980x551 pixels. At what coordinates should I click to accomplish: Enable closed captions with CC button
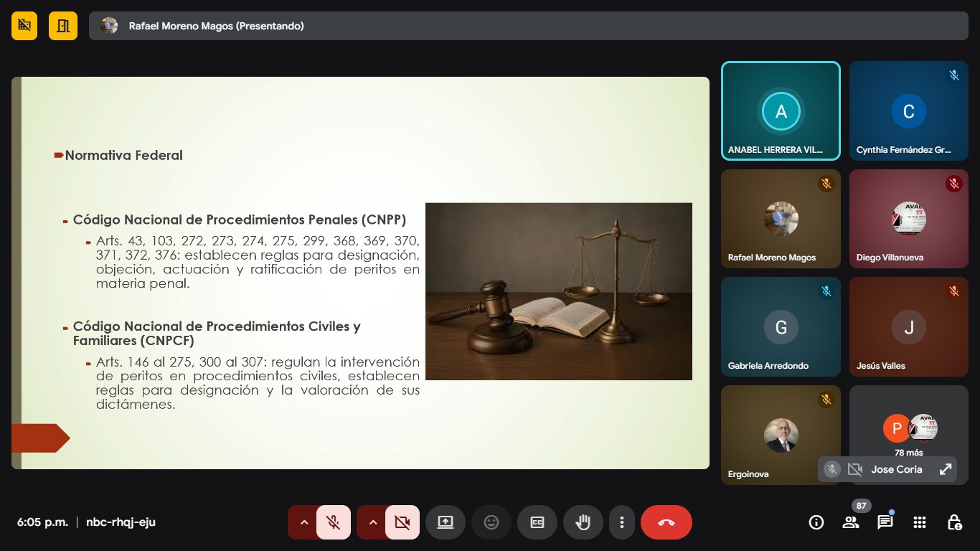point(537,522)
